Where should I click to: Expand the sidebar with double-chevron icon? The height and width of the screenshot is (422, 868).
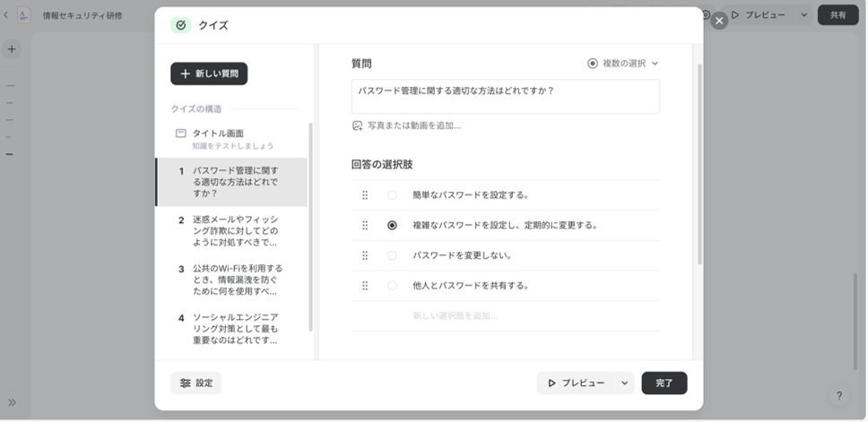(x=12, y=402)
